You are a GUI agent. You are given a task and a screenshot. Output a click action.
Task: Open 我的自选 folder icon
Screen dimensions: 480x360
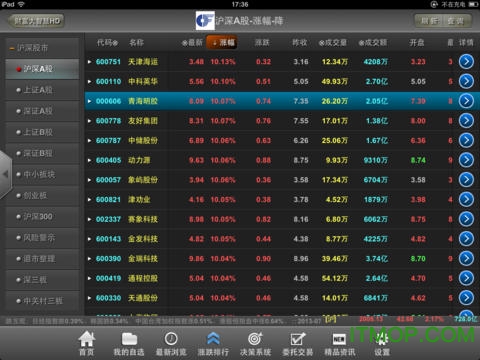click(x=129, y=339)
